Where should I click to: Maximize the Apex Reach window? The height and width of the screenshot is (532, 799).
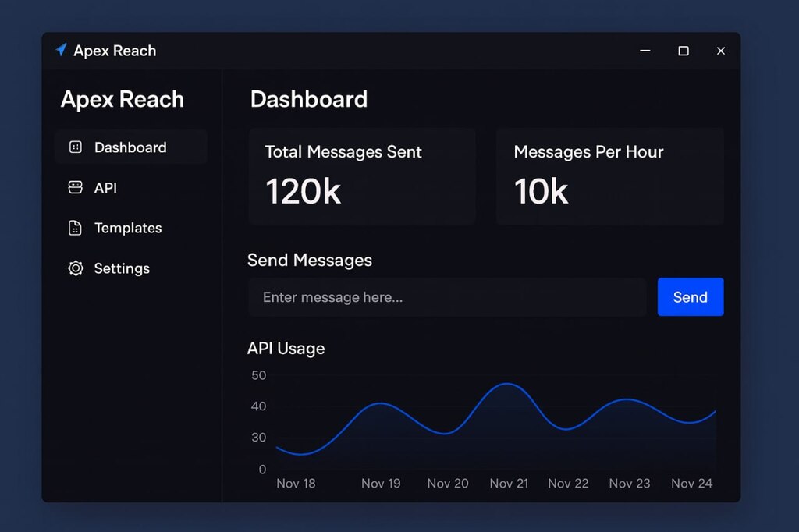tap(684, 51)
